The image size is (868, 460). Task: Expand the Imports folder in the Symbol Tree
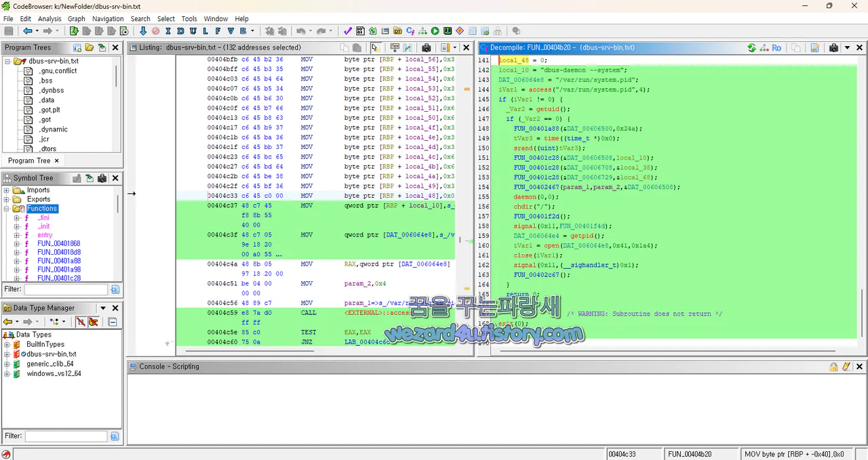click(x=7, y=190)
